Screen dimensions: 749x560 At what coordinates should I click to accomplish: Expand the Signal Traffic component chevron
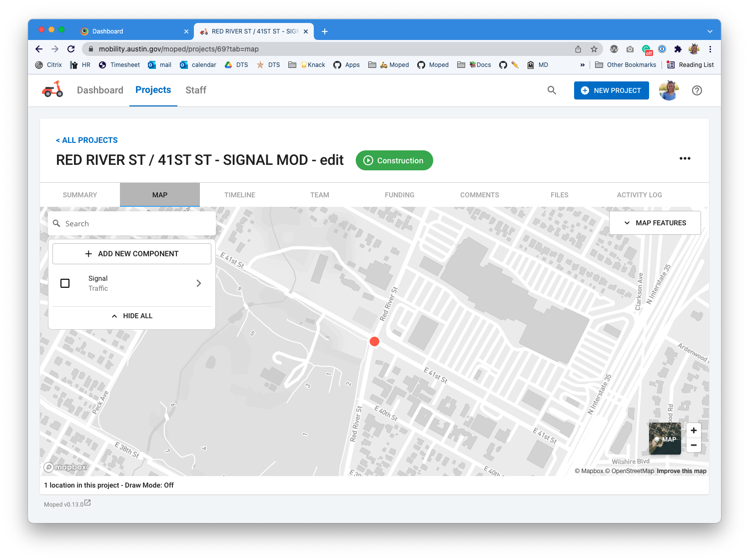coord(198,283)
